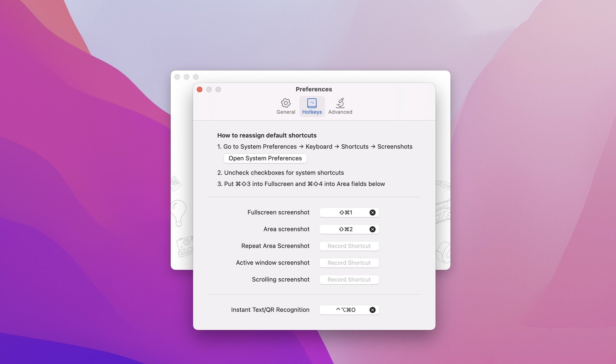Click the "Preferences" window title
This screenshot has width=616, height=364.
[314, 89]
